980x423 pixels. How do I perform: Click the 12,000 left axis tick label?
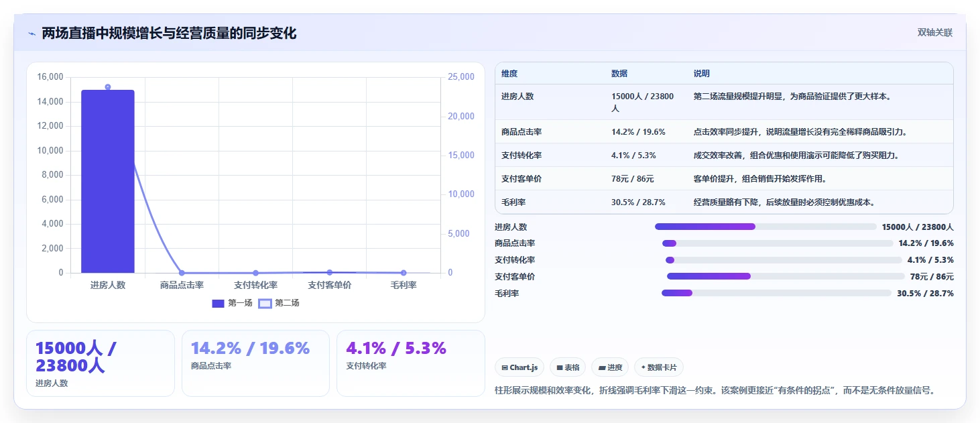coord(50,126)
